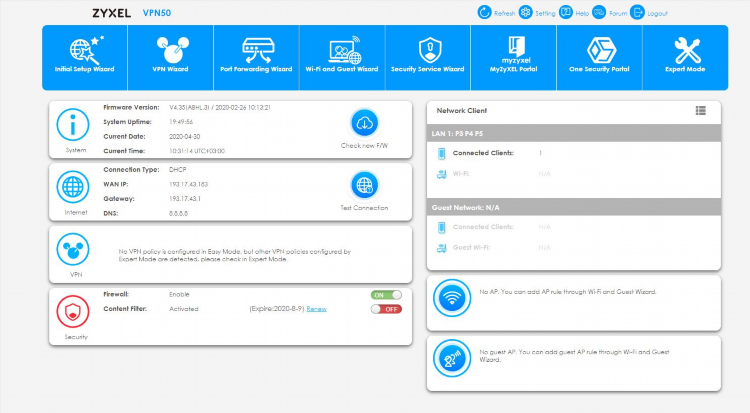The image size is (750, 413).
Task: Open the Network Client list view icon
Action: click(701, 111)
